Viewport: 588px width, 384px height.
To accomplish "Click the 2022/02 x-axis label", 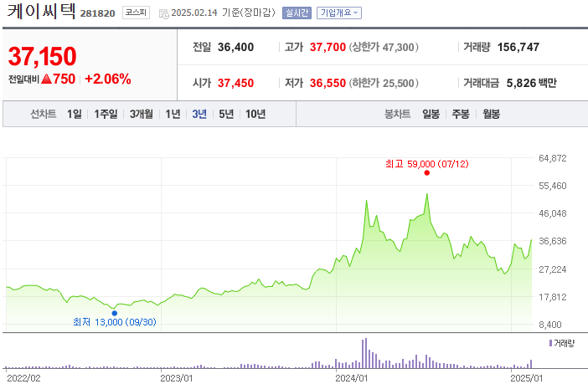I will tap(23, 378).
